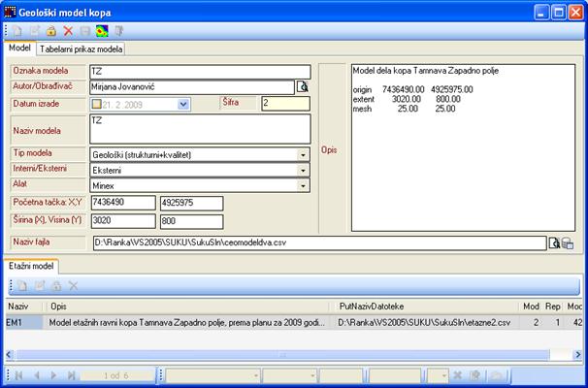
Task: Expand the Alat dropdown showing Minex
Action: 303,184
